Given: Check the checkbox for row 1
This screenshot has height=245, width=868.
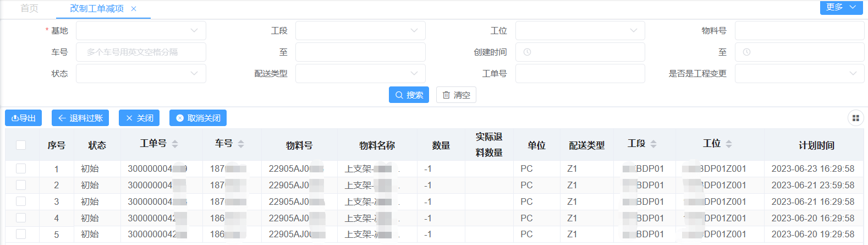Looking at the screenshot, I should point(21,168).
